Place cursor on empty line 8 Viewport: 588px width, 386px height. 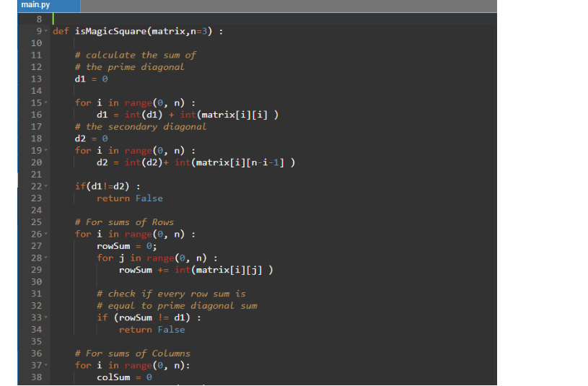pos(274,19)
